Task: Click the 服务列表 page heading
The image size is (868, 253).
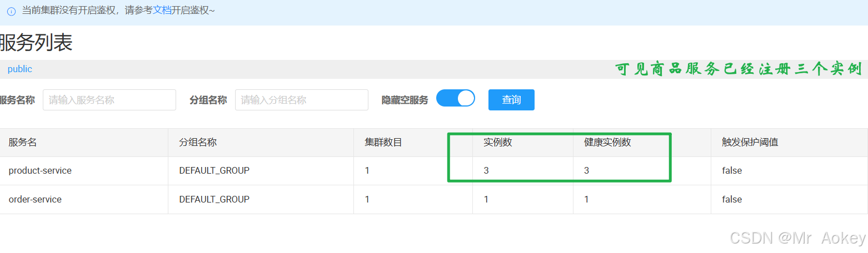Action: click(36, 43)
